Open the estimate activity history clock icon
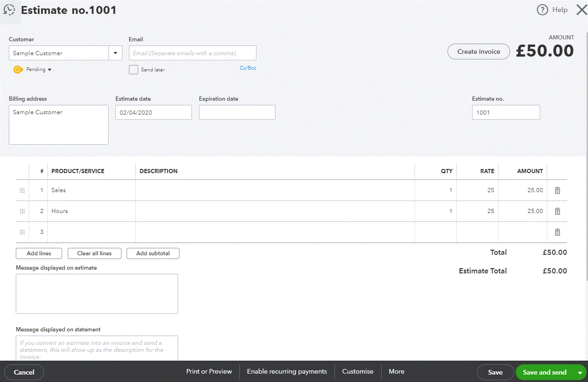 tap(9, 9)
